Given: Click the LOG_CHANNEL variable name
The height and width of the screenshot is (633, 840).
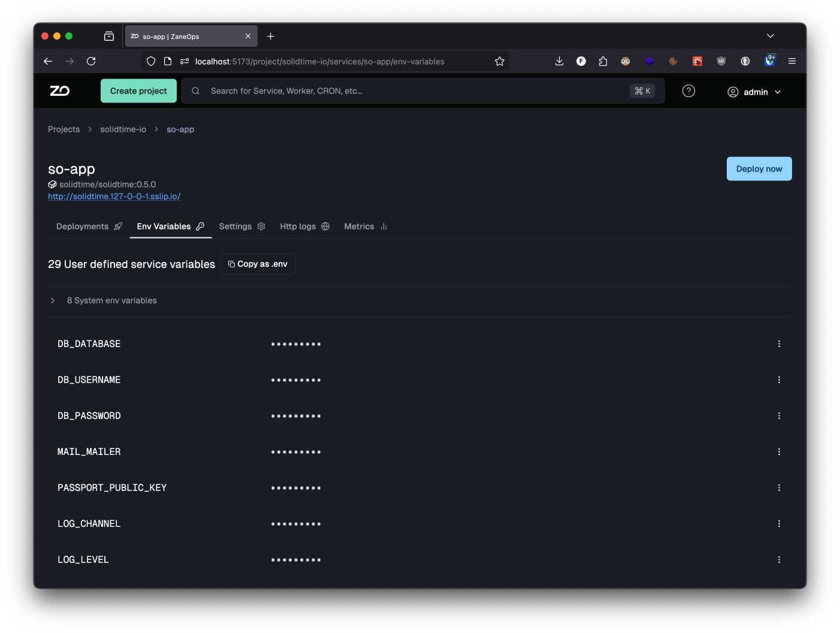Looking at the screenshot, I should pyautogui.click(x=89, y=524).
